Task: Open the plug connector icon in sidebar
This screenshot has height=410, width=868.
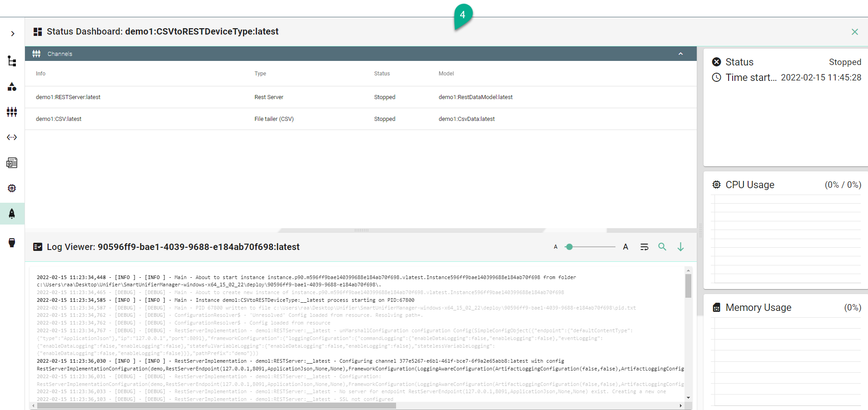Action: pos(12,242)
